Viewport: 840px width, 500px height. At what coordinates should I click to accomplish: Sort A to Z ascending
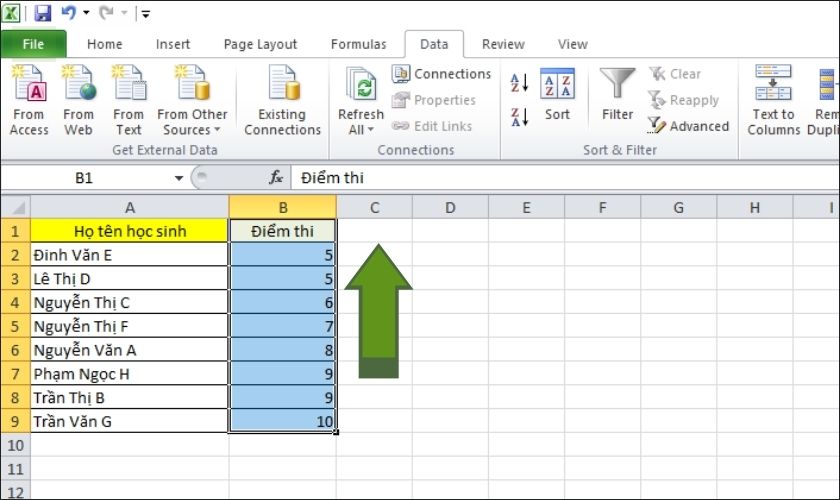pos(519,83)
